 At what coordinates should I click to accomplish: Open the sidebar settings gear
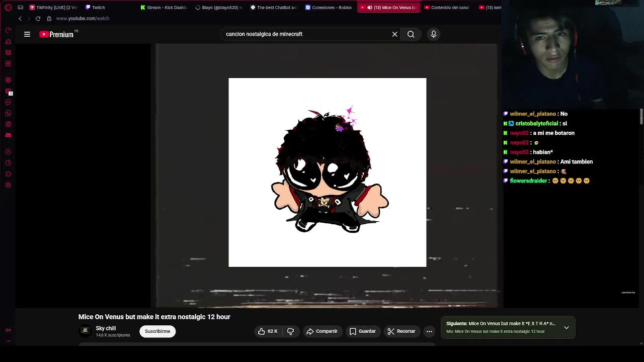[x=8, y=185]
